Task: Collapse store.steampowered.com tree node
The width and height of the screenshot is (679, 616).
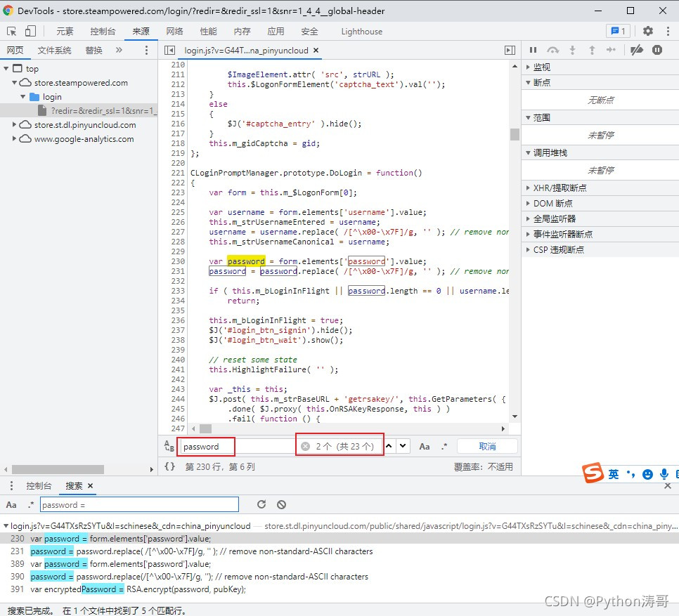Action: tap(14, 82)
